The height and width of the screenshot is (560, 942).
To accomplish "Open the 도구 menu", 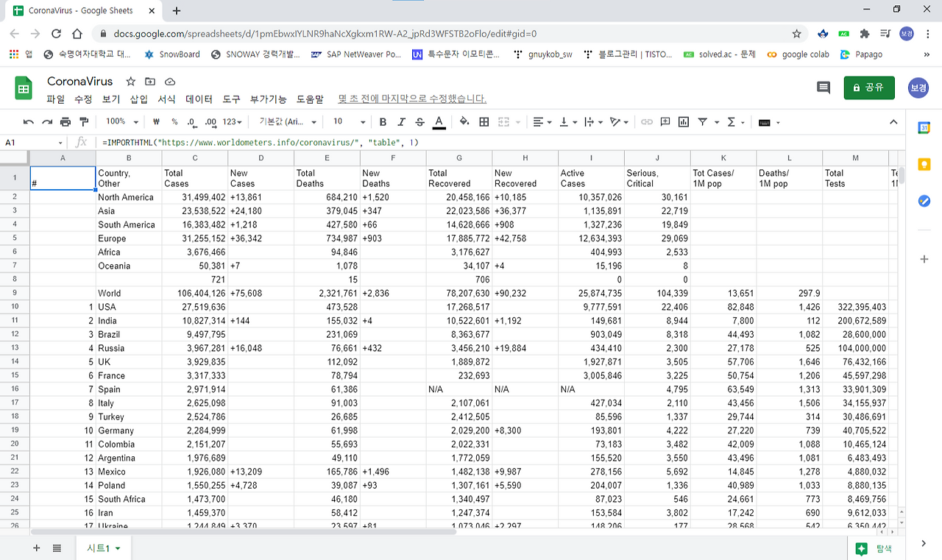I will tap(232, 99).
